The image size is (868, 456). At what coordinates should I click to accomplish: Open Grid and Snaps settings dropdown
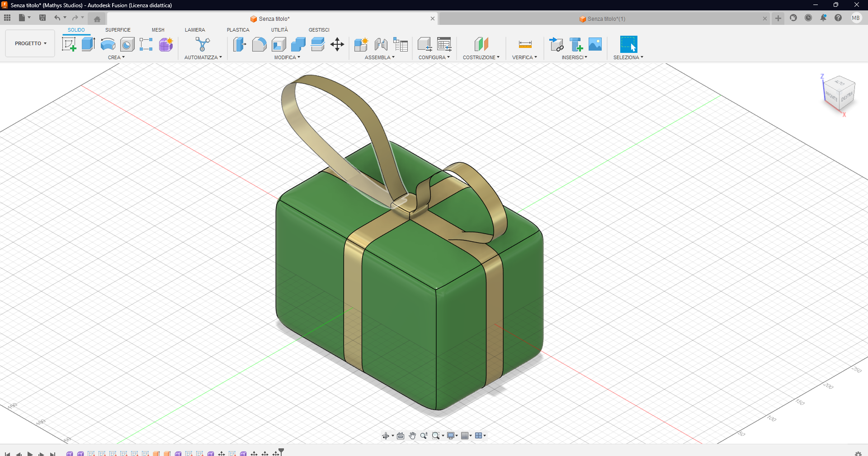(x=467, y=436)
